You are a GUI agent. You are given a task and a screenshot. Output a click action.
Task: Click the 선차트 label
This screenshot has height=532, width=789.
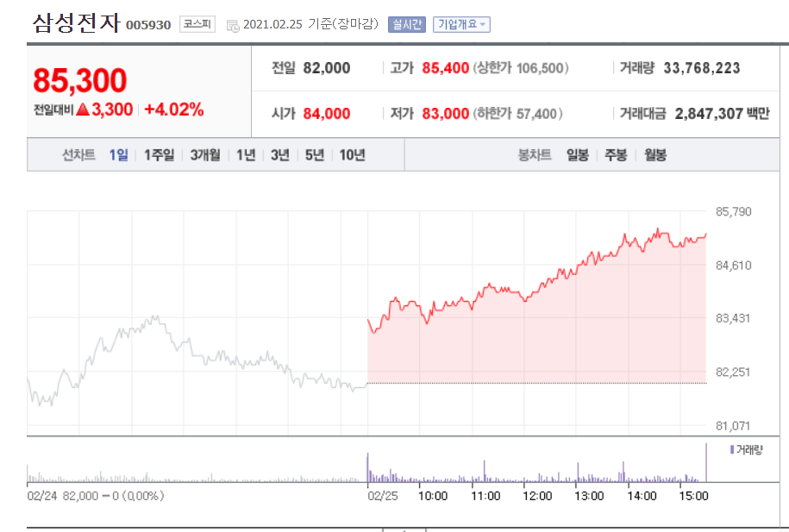pyautogui.click(x=78, y=155)
